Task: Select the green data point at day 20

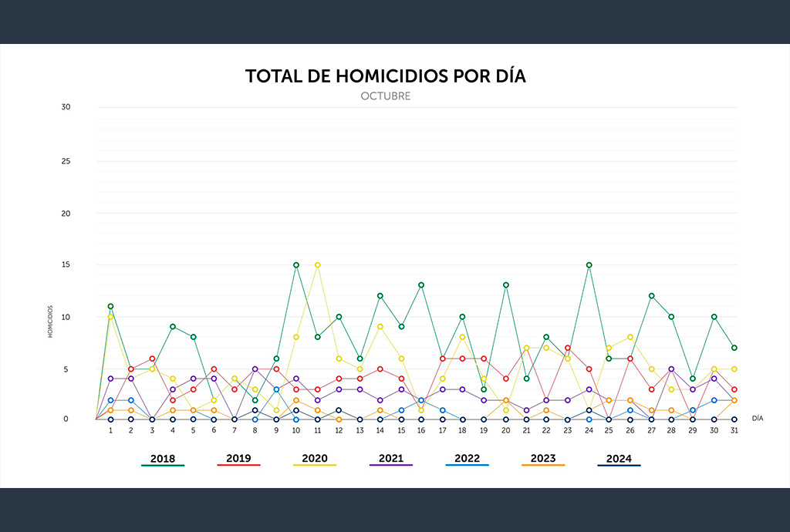Action: click(x=506, y=285)
